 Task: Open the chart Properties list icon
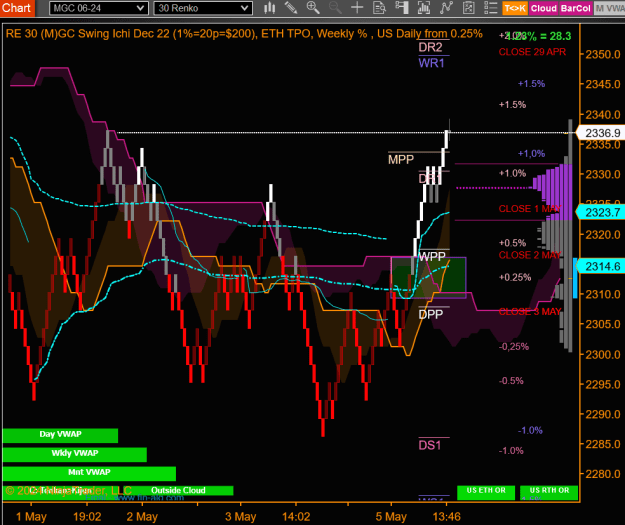(491, 8)
